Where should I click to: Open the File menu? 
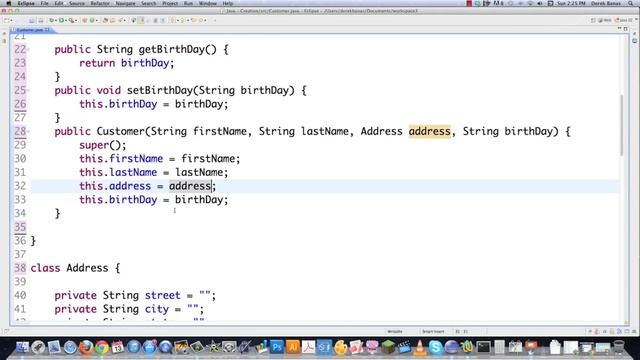[x=44, y=3]
